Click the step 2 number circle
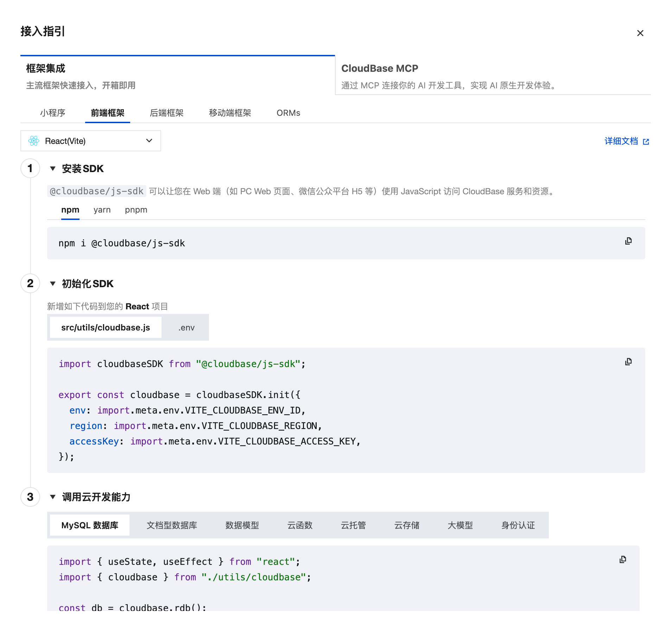 click(x=30, y=284)
